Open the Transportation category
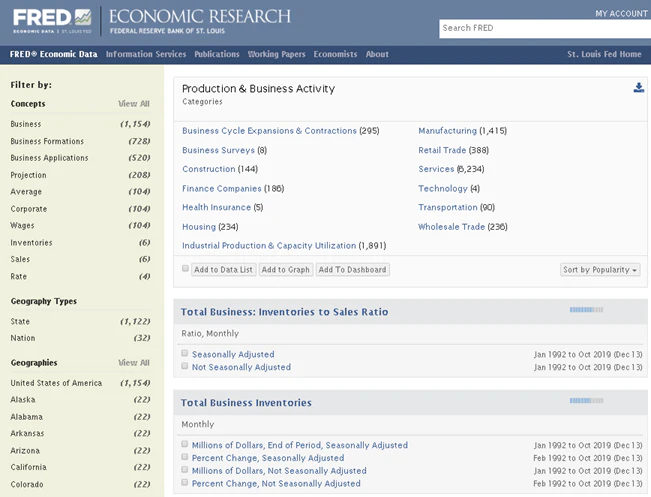This screenshot has width=651, height=497. tap(448, 207)
